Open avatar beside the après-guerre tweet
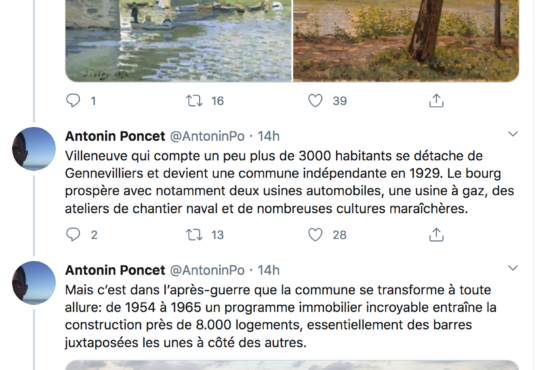This screenshot has height=370, width=555. (x=34, y=283)
